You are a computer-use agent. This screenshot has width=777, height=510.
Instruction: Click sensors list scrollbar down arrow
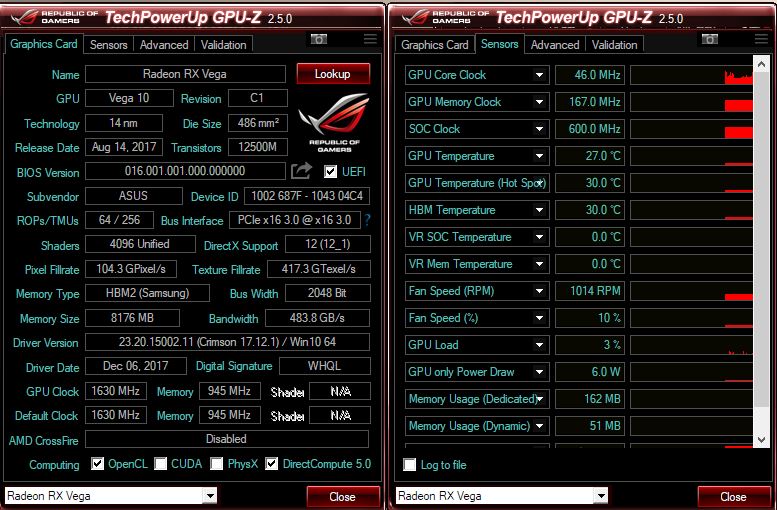coord(761,440)
